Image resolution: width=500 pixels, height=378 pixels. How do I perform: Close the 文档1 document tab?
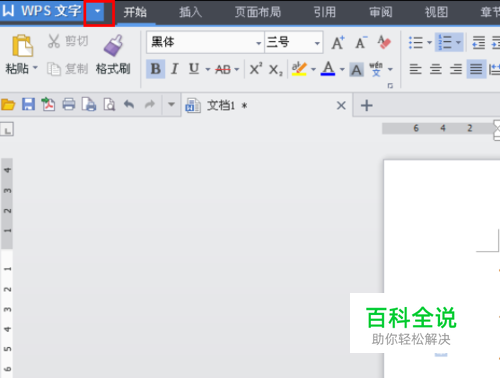point(341,106)
